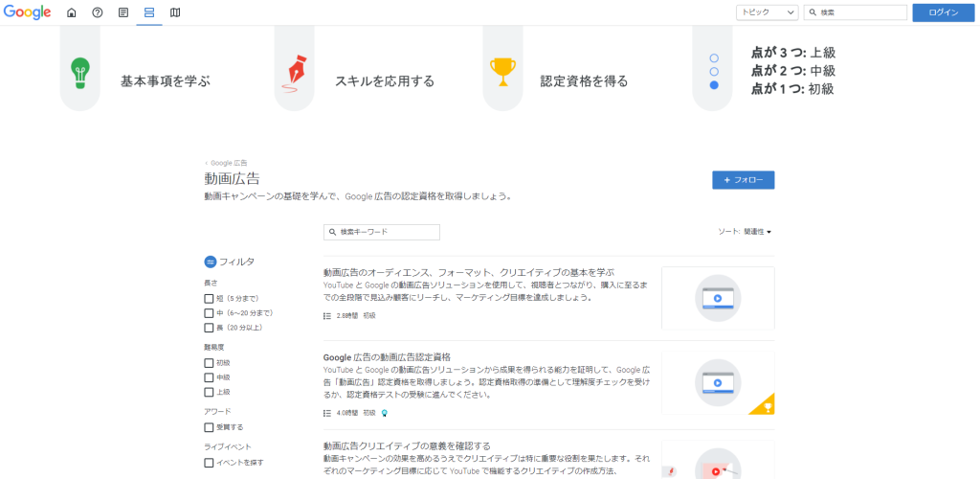Go to home via house icon
This screenshot has width=980, height=479.
(71, 12)
